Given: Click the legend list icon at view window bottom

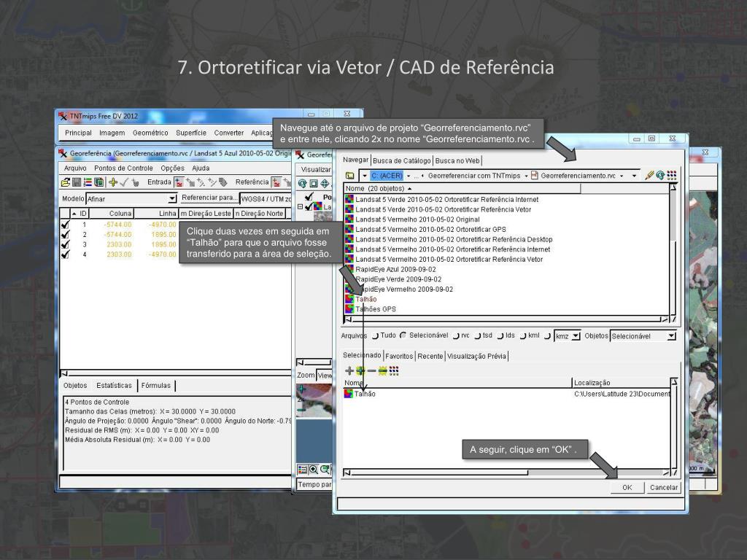Looking at the screenshot, I should coord(302,470).
